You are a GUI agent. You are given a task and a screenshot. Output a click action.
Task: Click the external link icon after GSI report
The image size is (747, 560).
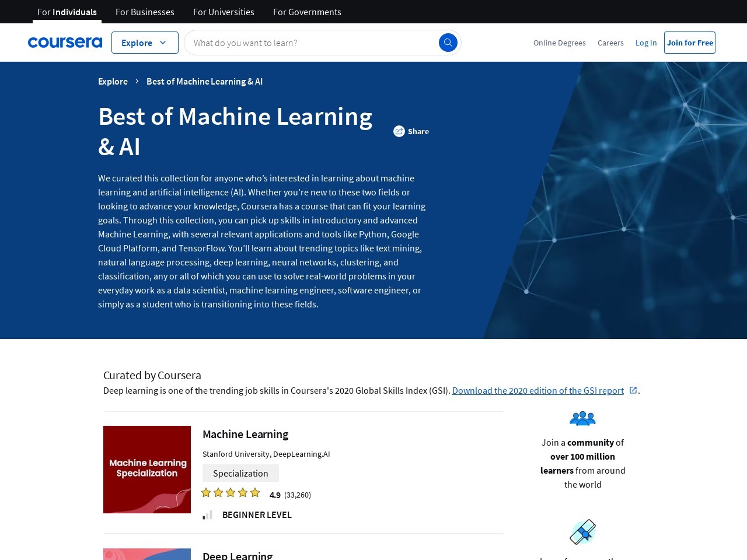click(633, 390)
